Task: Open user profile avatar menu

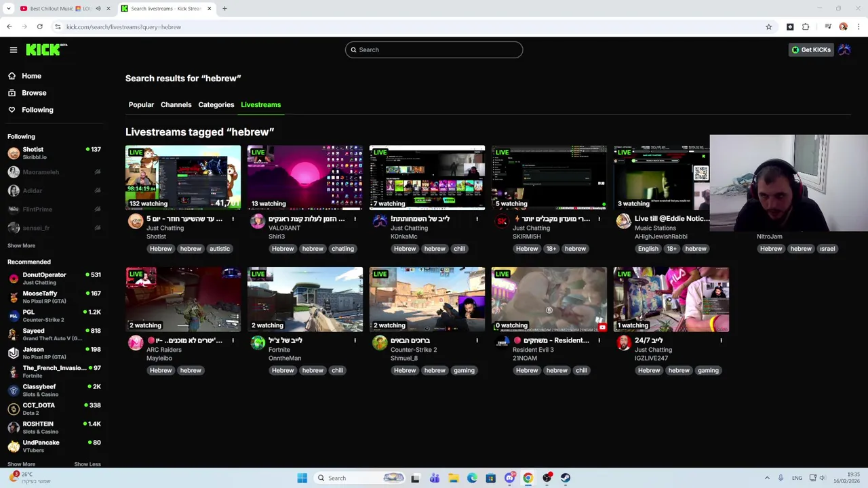Action: pyautogui.click(x=844, y=49)
